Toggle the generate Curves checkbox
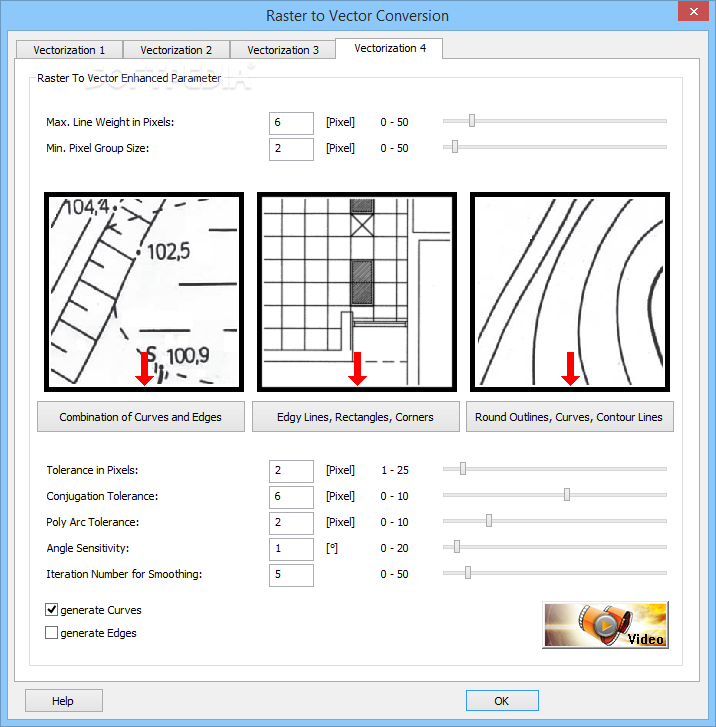Viewport: 716px width, 727px height. [51, 609]
